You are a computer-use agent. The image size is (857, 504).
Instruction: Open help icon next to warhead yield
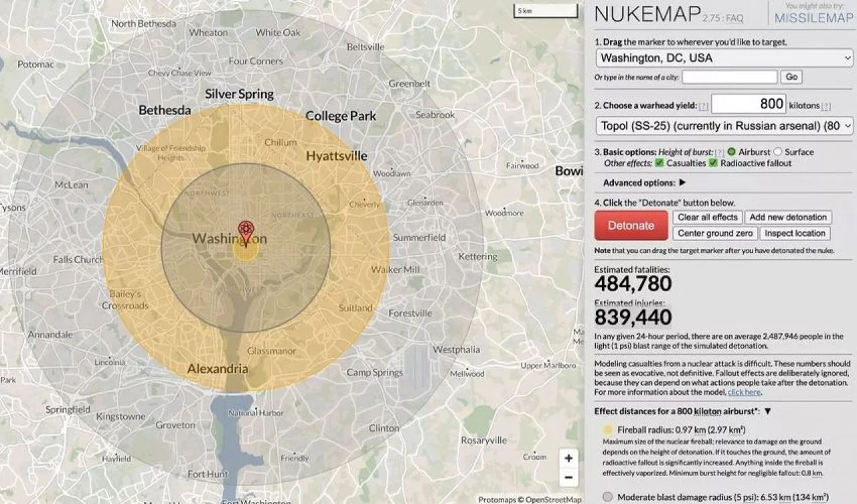[x=703, y=106]
